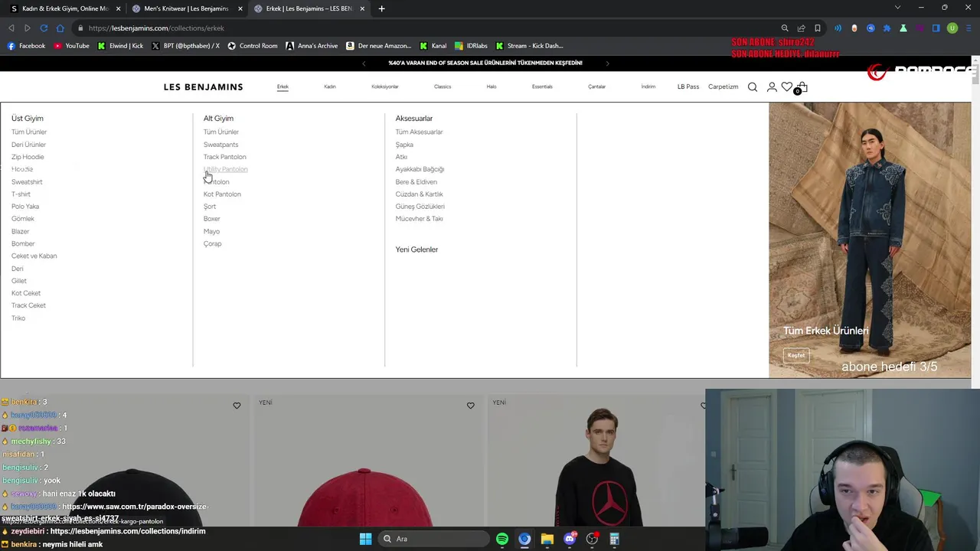This screenshot has width=980, height=551.
Task: Open File Explorer from taskbar
Action: (x=547, y=539)
